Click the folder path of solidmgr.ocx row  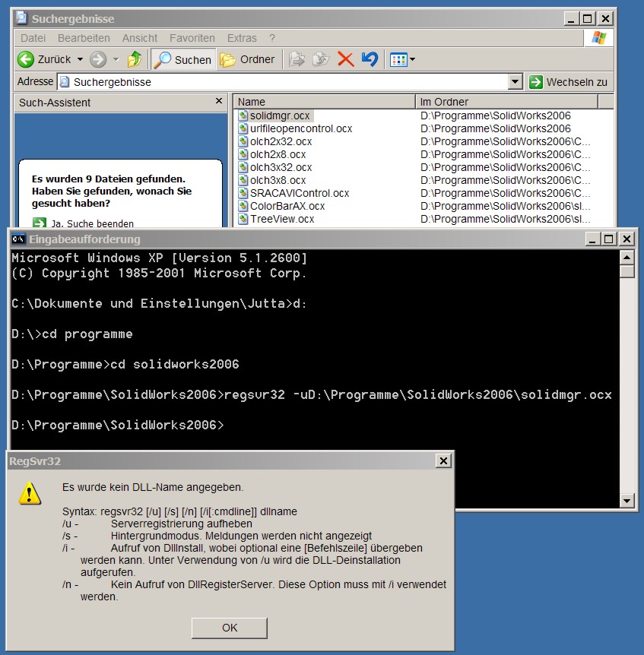495,115
